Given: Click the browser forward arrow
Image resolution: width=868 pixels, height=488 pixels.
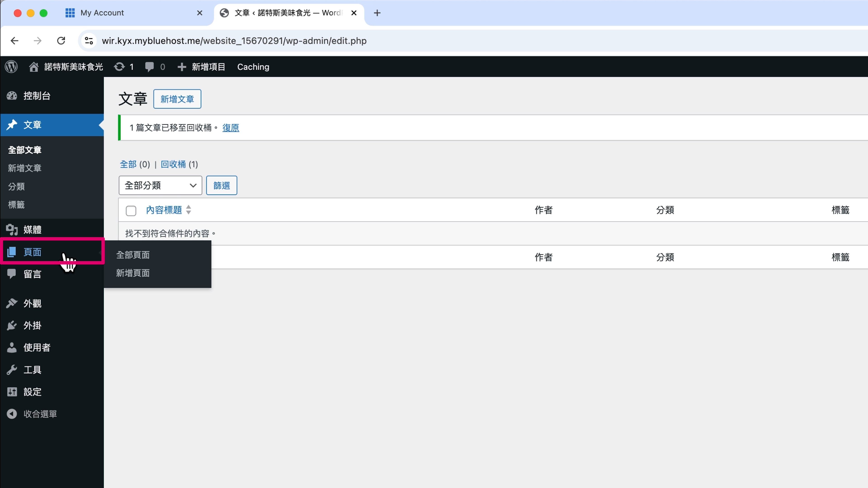Looking at the screenshot, I should coord(38,41).
